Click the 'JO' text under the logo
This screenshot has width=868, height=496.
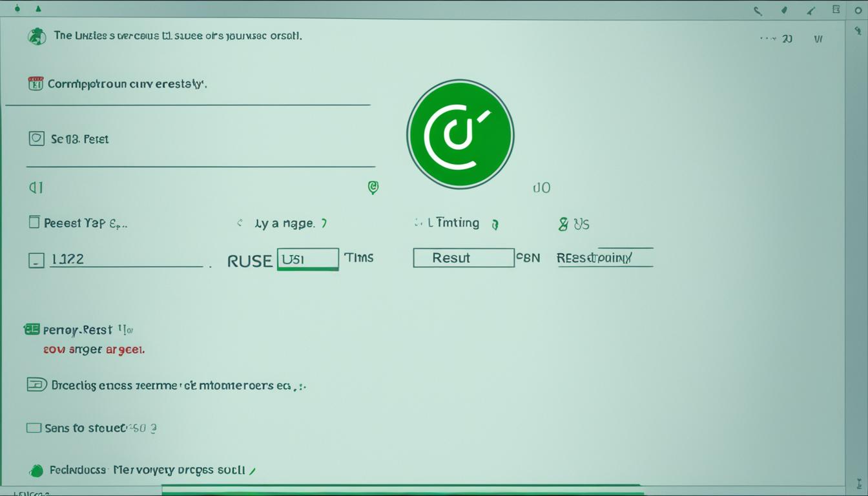[x=541, y=188]
